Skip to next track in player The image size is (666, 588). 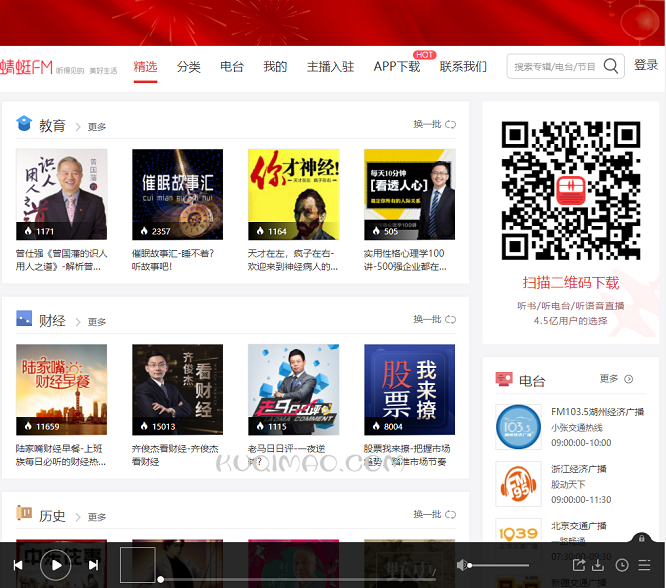[93, 565]
